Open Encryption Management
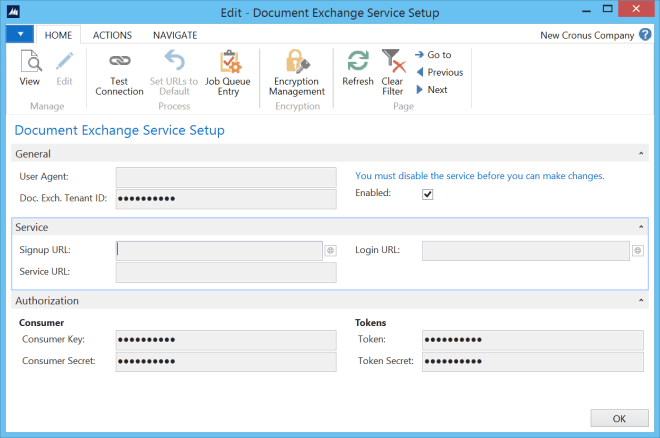This screenshot has height=438, width=660. point(297,73)
